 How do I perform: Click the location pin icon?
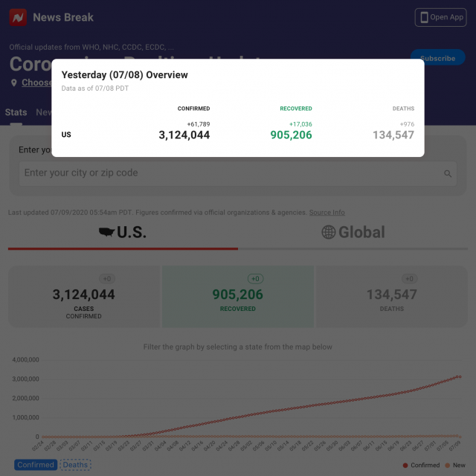(x=13, y=83)
